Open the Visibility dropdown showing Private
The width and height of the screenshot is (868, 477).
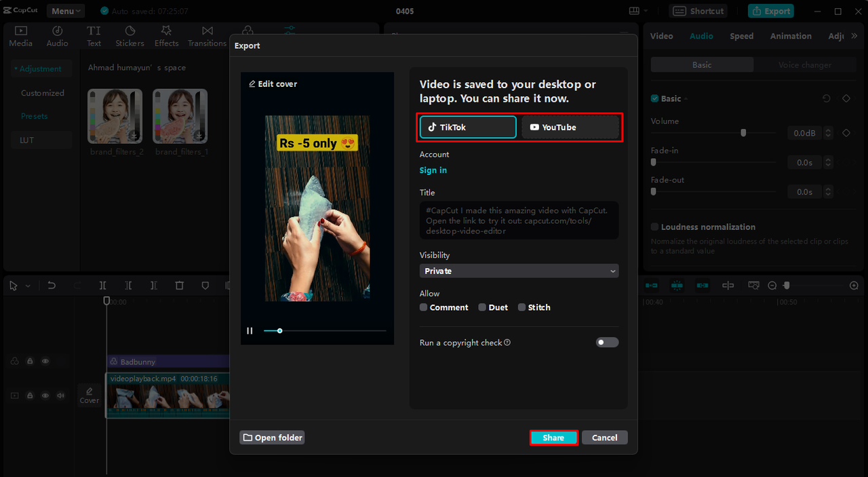[519, 271]
